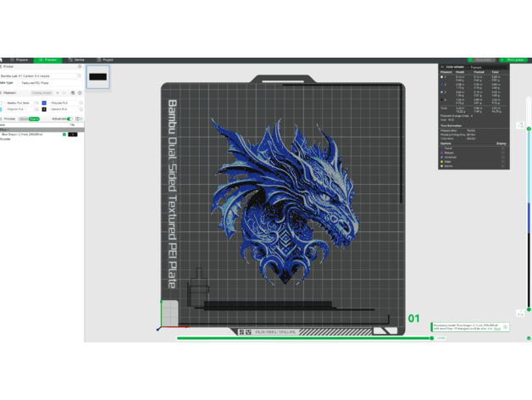Click the Slice plate button
The height and width of the screenshot is (400, 532).
pyautogui.click(x=484, y=60)
